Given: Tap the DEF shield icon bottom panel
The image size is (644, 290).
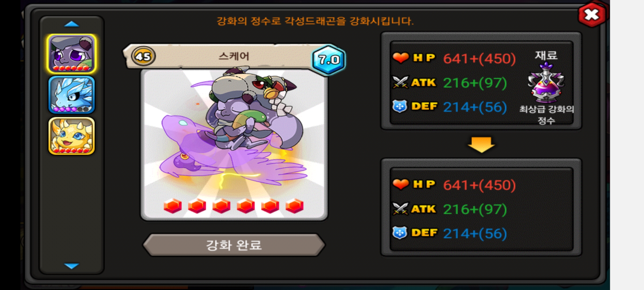Looking at the screenshot, I should click(x=400, y=233).
